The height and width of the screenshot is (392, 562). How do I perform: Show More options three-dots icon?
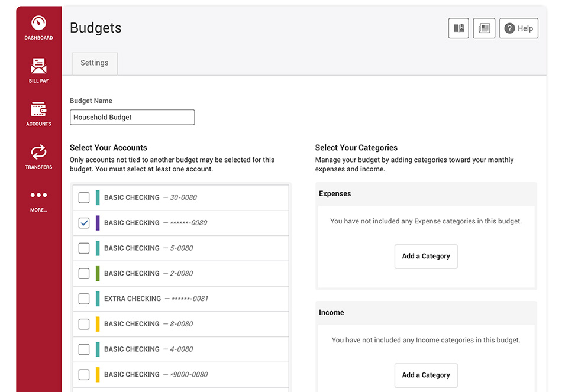coord(38,195)
